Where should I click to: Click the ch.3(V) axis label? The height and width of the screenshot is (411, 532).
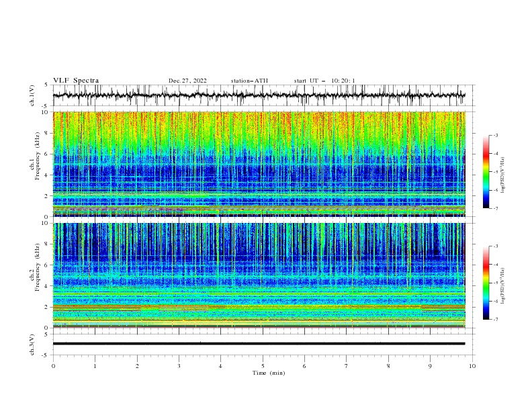(32, 345)
